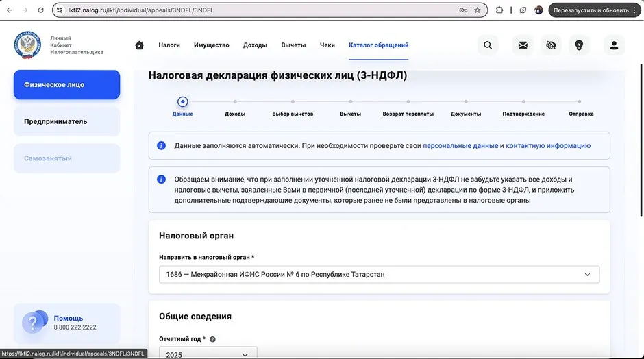
Task: Go to the Доходы step in wizard
Action: click(x=235, y=114)
